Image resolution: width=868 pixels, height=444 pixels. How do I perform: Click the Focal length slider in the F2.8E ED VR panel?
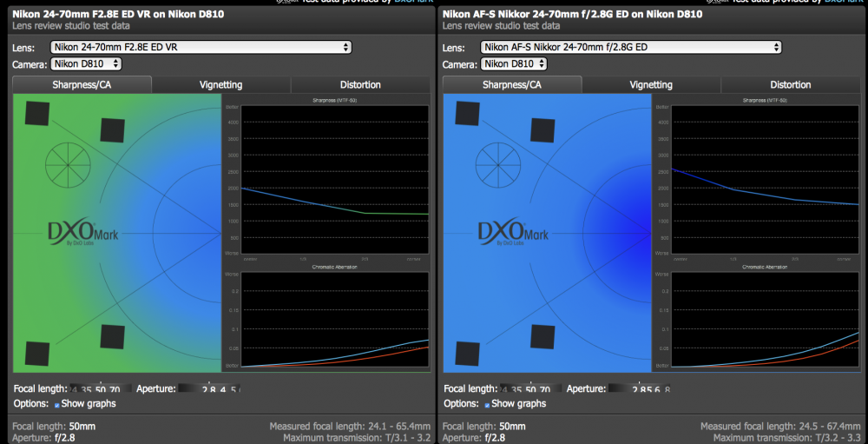100,389
